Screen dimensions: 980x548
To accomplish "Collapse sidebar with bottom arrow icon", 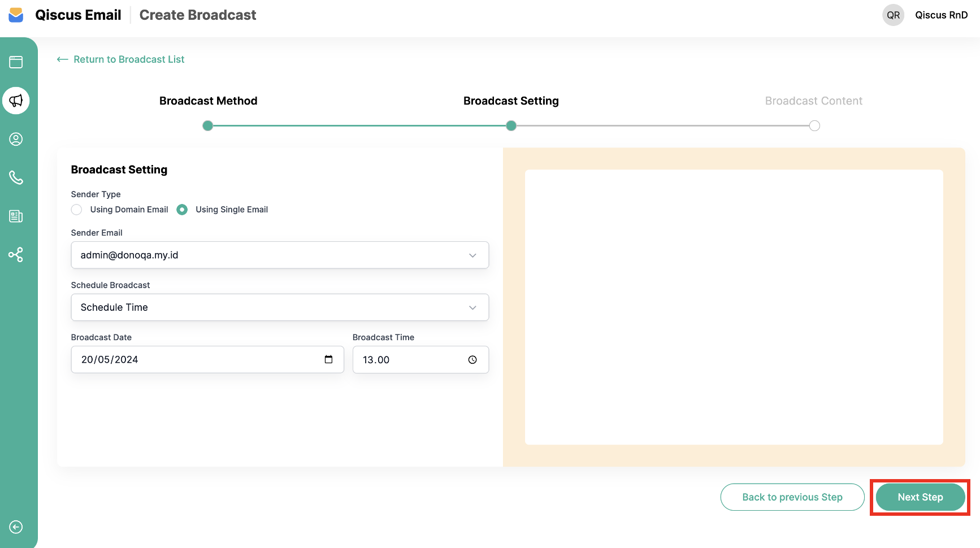I will [x=16, y=527].
